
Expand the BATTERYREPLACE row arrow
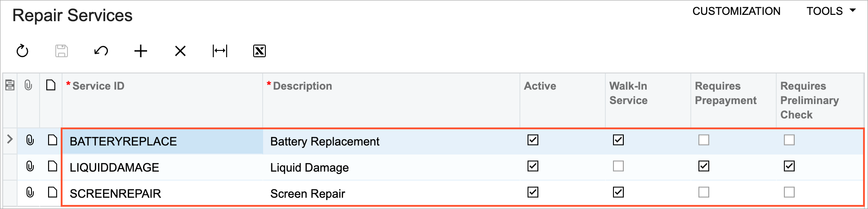coord(10,140)
